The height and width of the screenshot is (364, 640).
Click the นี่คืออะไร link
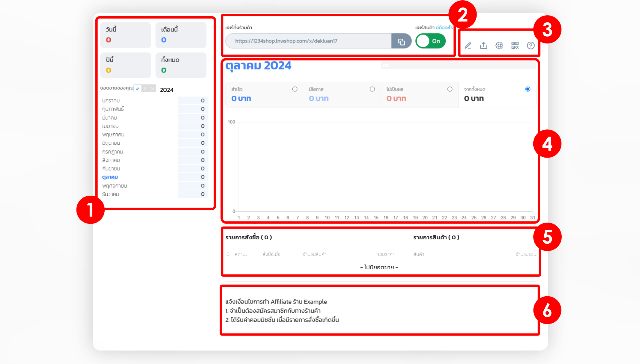click(444, 28)
